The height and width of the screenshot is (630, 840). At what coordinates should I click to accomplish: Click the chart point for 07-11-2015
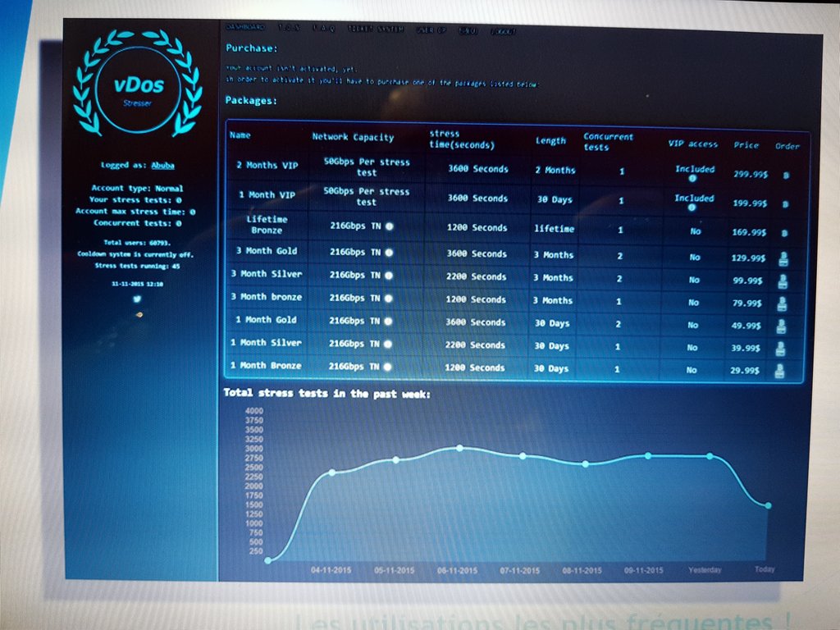523,456
